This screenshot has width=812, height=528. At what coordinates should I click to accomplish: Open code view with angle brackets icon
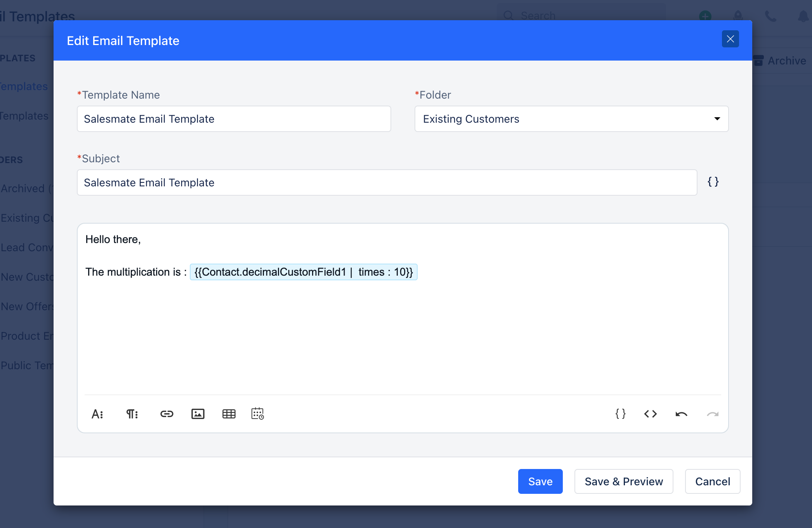pos(651,414)
